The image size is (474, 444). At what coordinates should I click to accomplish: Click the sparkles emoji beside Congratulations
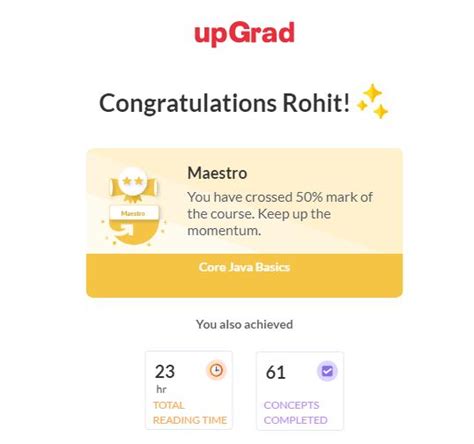(x=373, y=101)
